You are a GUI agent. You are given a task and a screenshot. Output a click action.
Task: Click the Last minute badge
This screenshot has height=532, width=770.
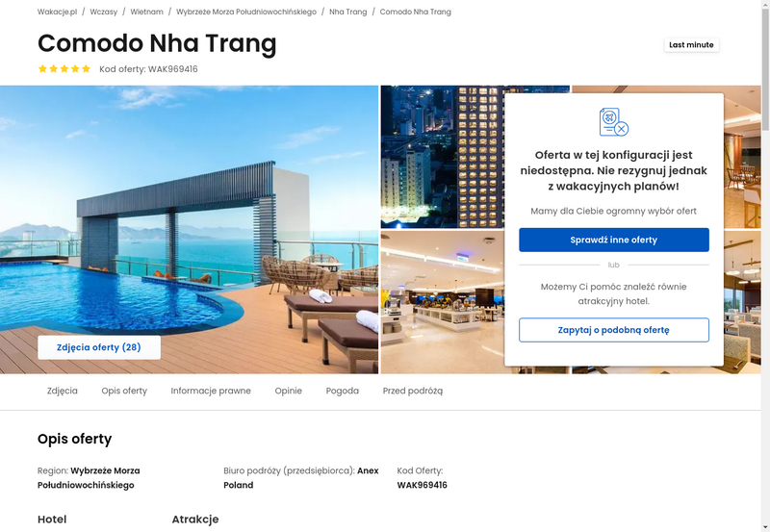click(691, 44)
